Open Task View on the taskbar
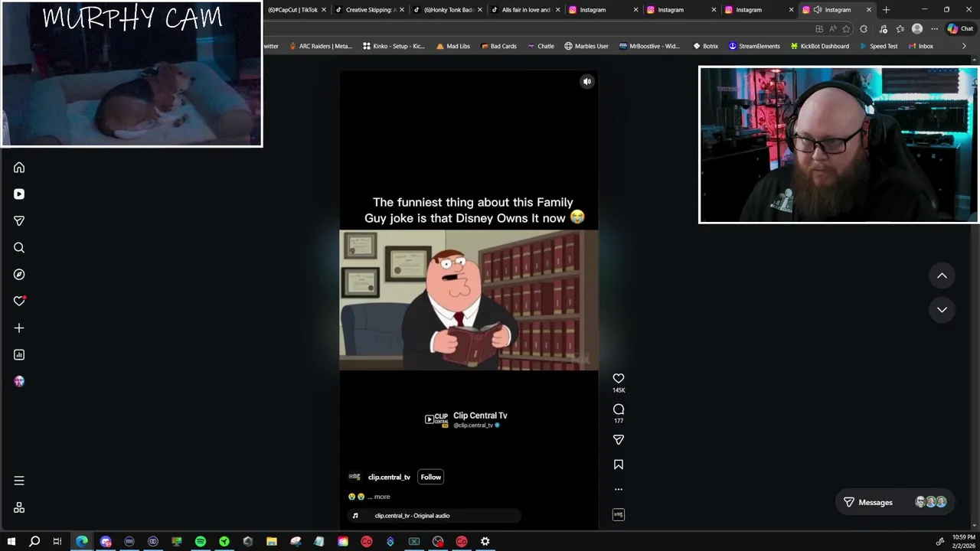Screen dimensions: 980x551 (57, 542)
